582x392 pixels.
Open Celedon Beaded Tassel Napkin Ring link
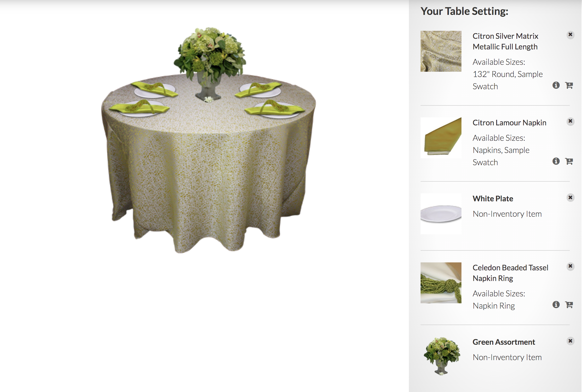pos(511,273)
